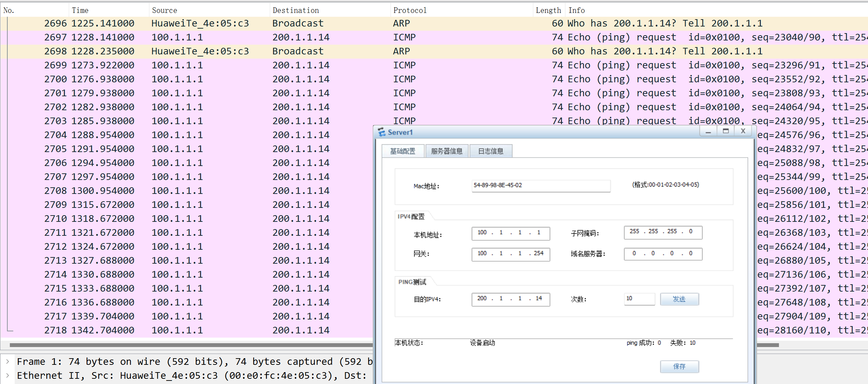Image resolution: width=868 pixels, height=384 pixels.
Task: Maximize the Server1 dialog window
Action: click(x=726, y=131)
